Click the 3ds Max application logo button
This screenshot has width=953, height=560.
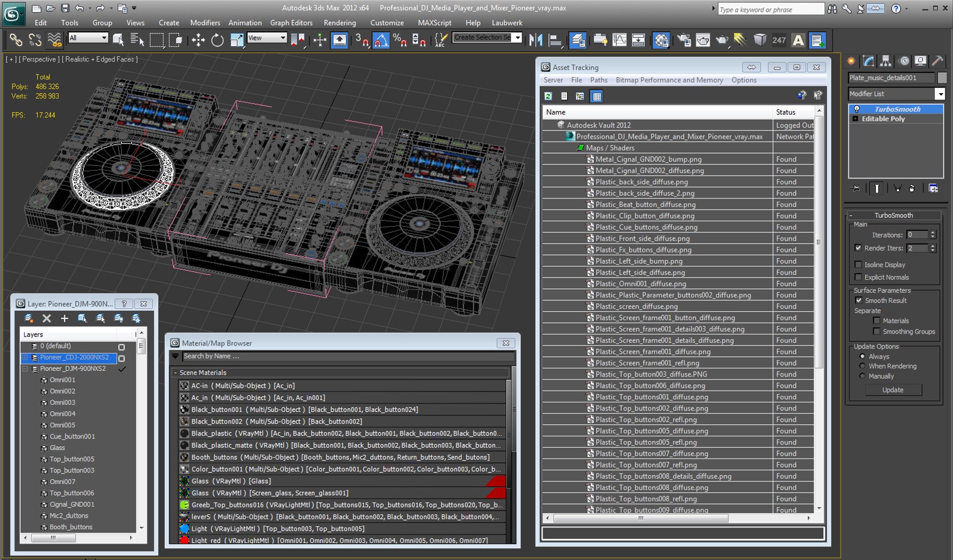[x=13, y=14]
